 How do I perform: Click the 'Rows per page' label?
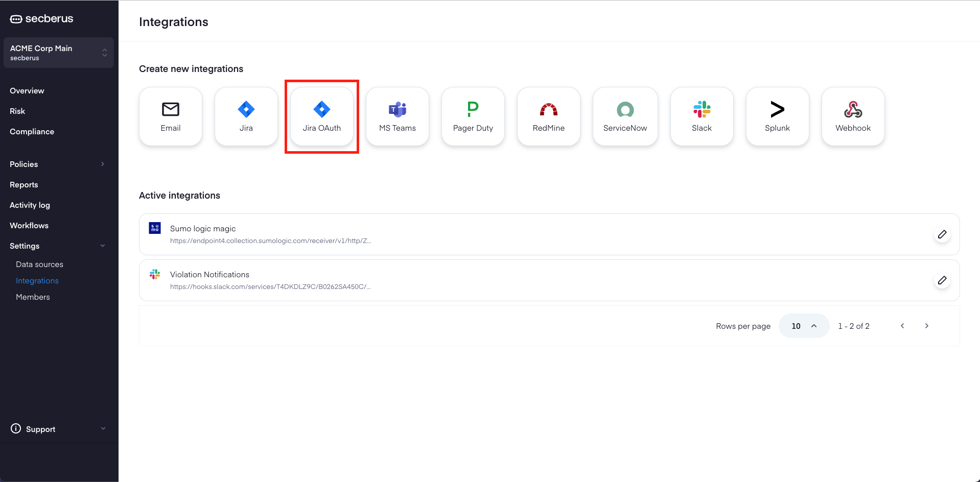[x=743, y=326]
